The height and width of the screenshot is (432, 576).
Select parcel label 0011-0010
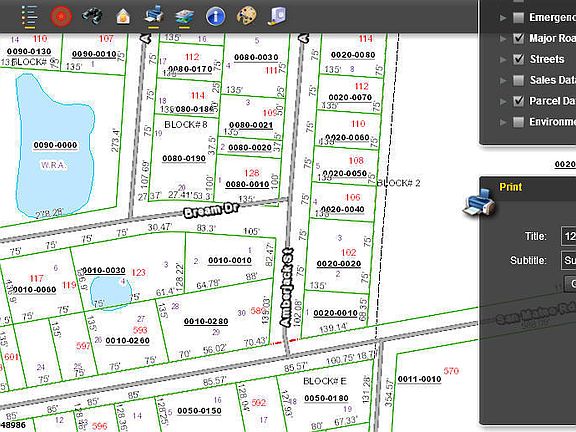point(419,379)
